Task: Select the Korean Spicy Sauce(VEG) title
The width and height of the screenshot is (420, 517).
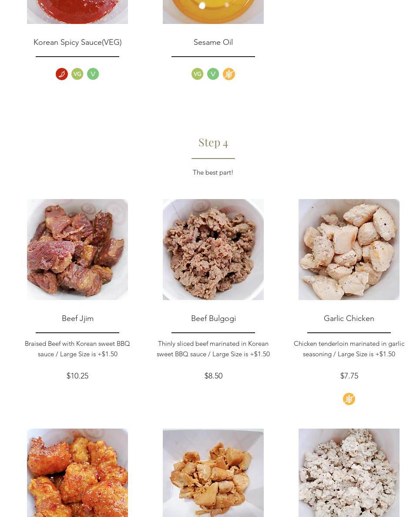Action: (x=77, y=42)
